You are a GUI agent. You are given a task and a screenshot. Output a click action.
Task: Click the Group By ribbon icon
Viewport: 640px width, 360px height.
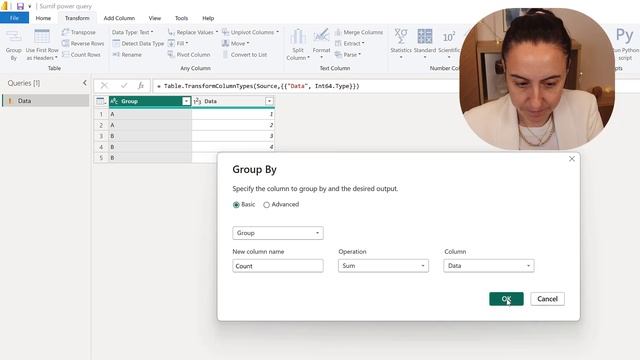click(x=13, y=38)
